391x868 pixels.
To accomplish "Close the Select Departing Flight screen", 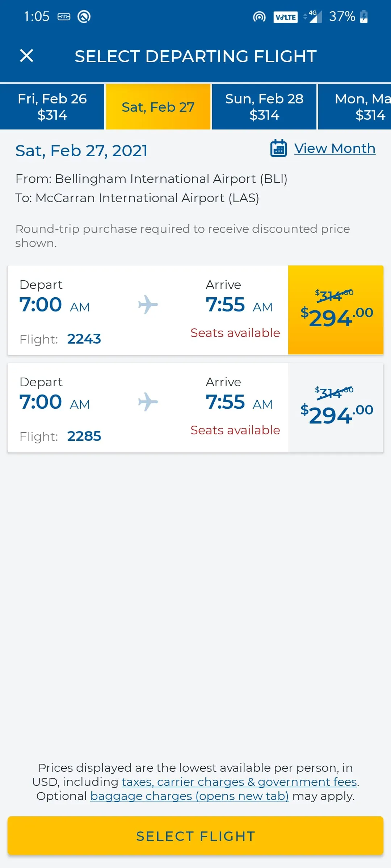I will 26,56.
